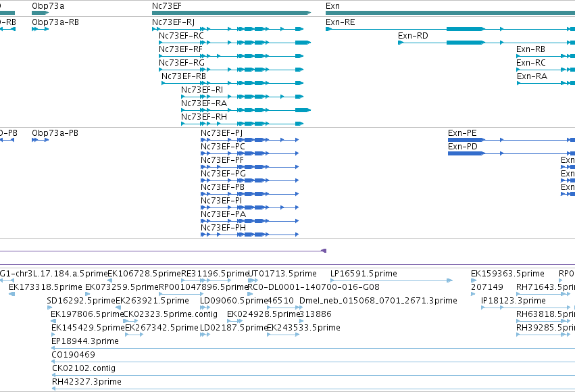Click the Nc73EF-PH protein label
The width and height of the screenshot is (575, 392).
pos(223,228)
